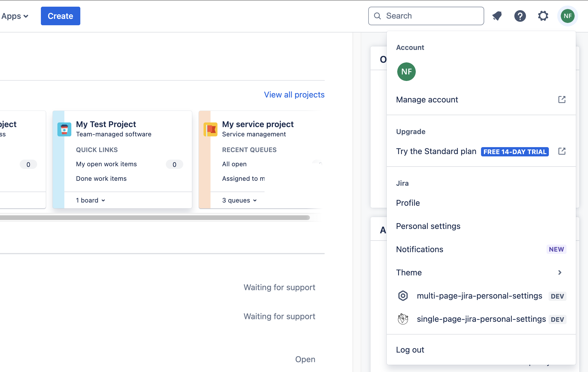
Task: Expand the 3 queues dropdown
Action: tap(239, 200)
